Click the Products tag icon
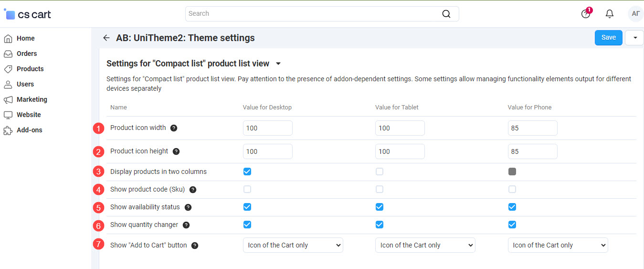This screenshot has height=269, width=644. [8, 69]
